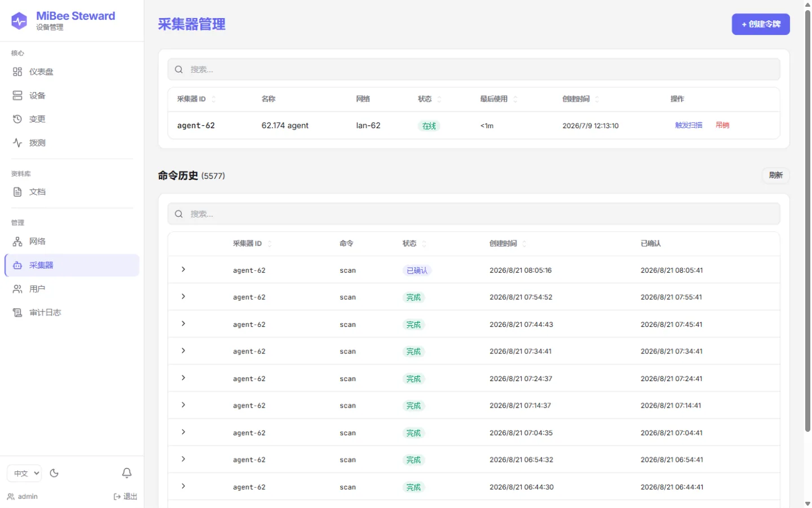Expand the 07:54:52 command row
The height and width of the screenshot is (508, 812).
(183, 297)
